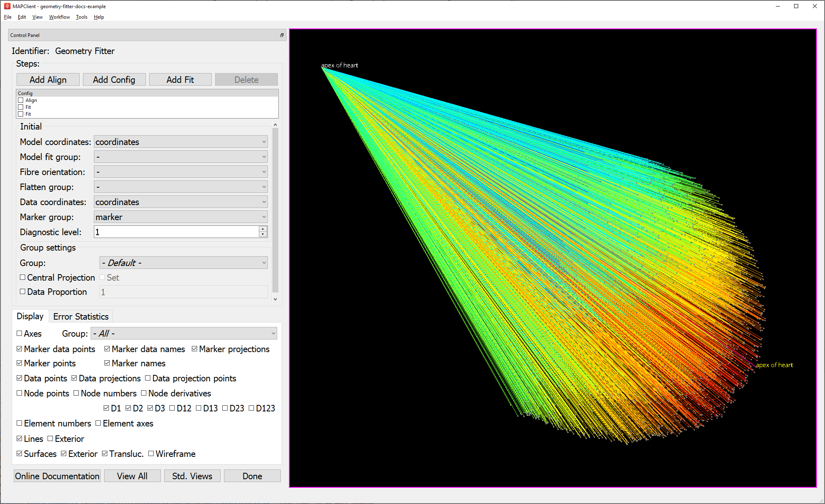Click the Std. Views button
The width and height of the screenshot is (825, 504).
coord(192,476)
